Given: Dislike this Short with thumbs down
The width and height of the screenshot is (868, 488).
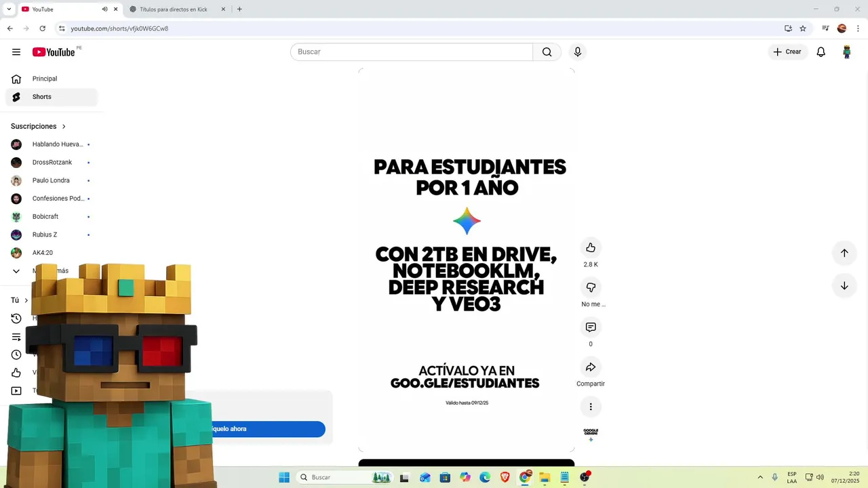Looking at the screenshot, I should tap(591, 287).
